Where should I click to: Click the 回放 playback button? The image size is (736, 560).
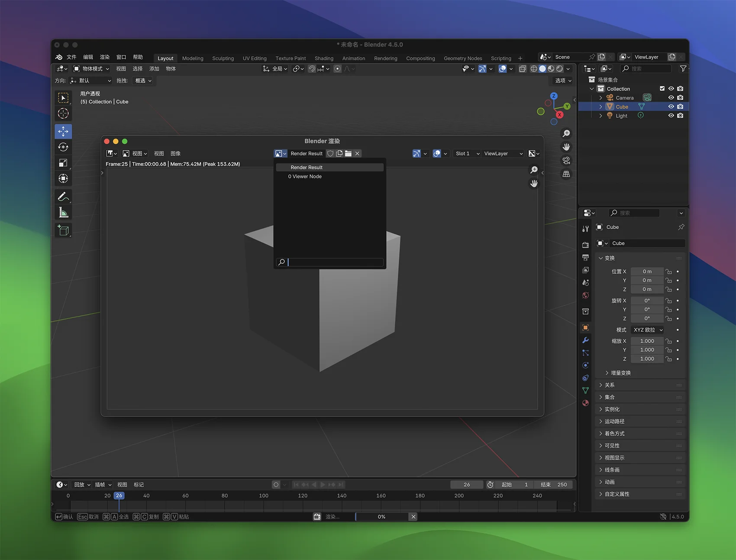click(82, 485)
